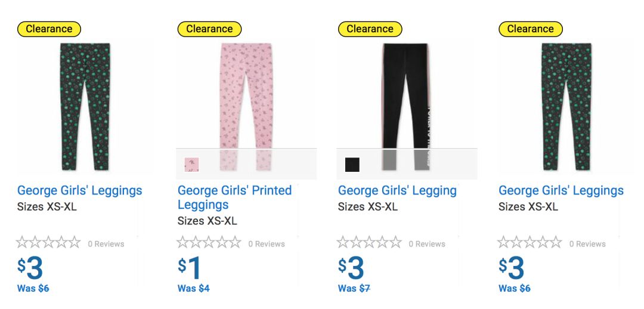Click the Was $7 original price
644x309 pixels.
354,289
